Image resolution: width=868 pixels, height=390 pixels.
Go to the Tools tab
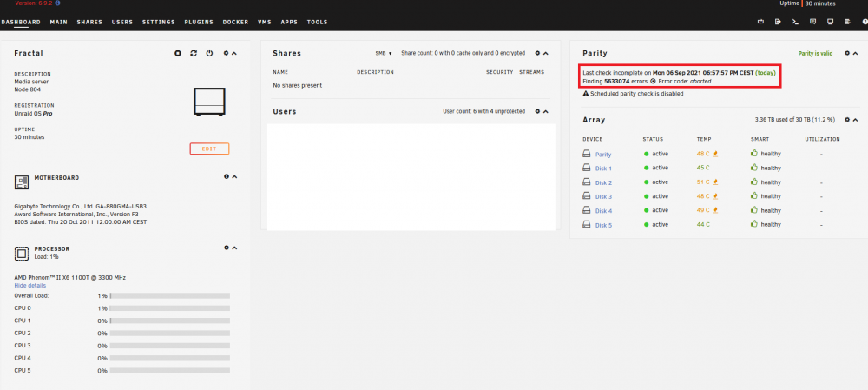[x=317, y=23]
